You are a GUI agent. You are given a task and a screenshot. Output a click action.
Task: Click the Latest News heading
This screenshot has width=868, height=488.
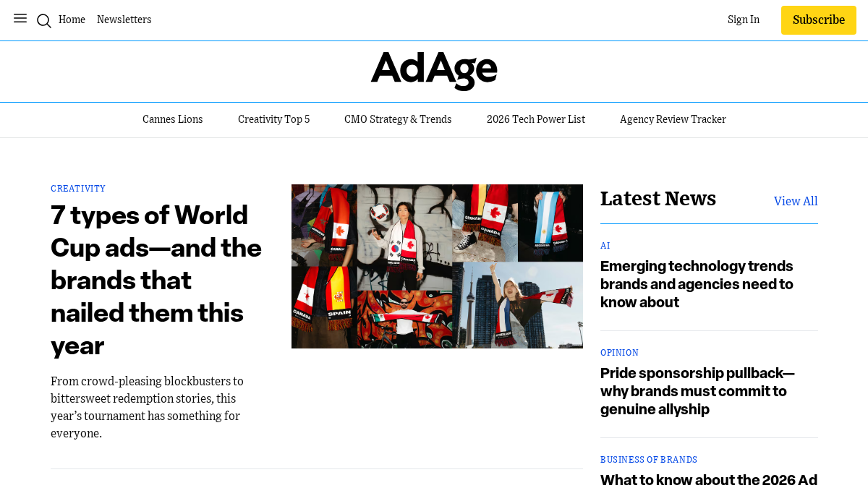click(x=658, y=199)
